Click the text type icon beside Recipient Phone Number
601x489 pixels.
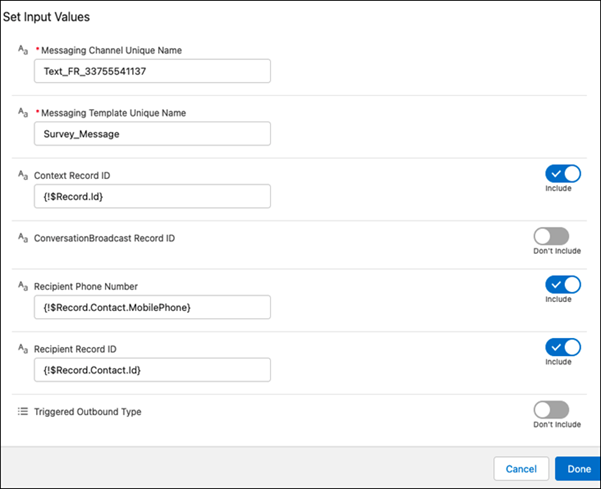[23, 286]
